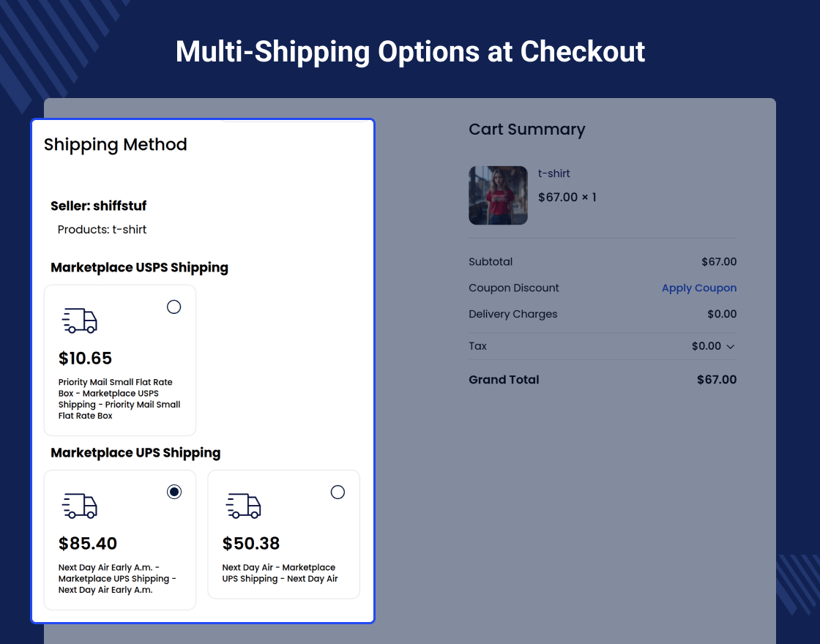The width and height of the screenshot is (820, 644).
Task: Click truck icon on $10.65 USPS card
Action: [x=80, y=321]
